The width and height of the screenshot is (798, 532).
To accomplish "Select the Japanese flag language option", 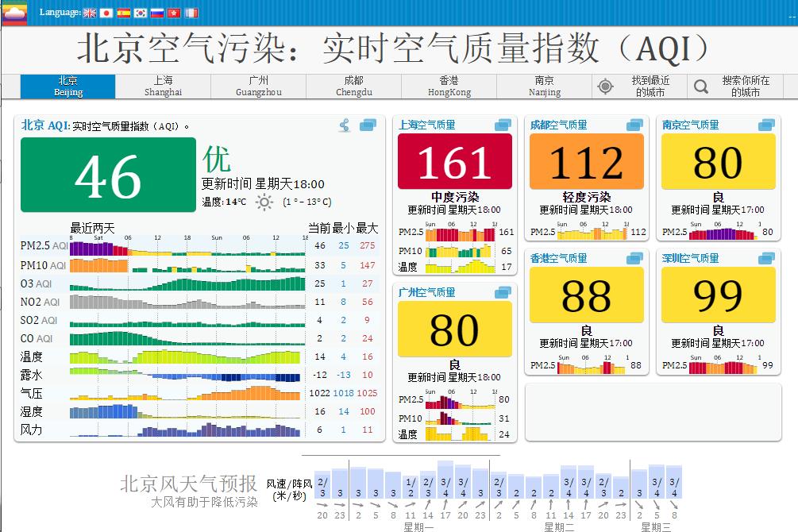I will 106,13.
